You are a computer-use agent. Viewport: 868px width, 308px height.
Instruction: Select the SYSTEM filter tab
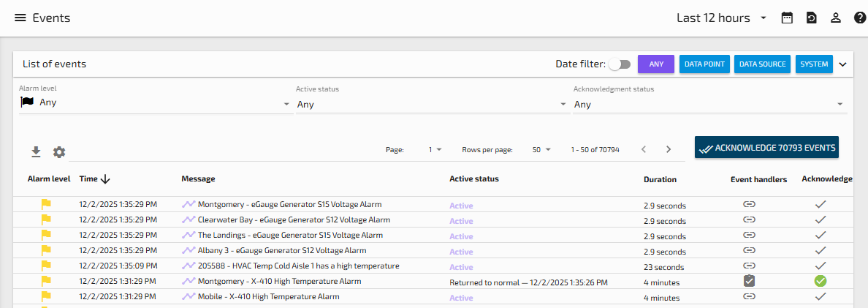[814, 64]
